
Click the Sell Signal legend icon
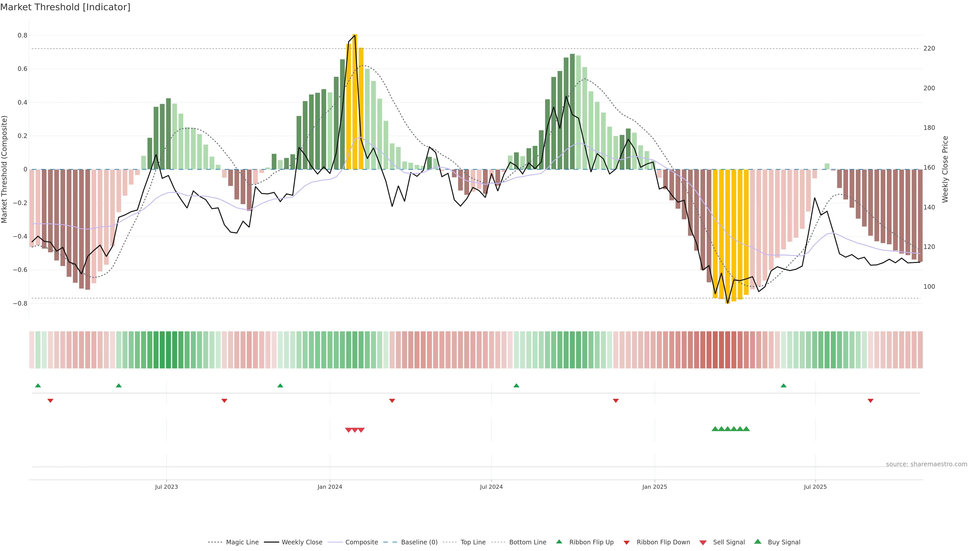click(703, 542)
